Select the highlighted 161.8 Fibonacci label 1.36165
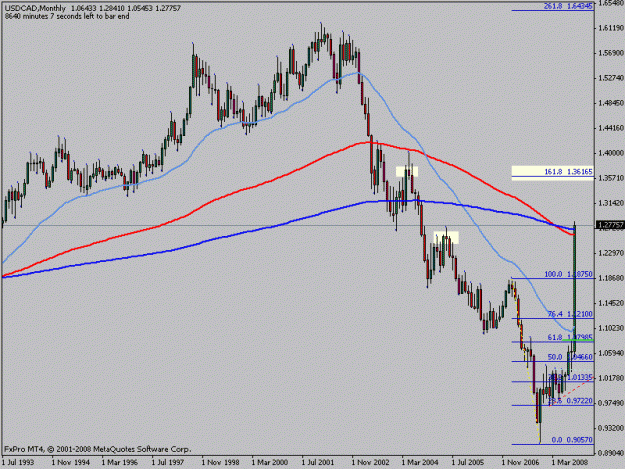Image resolution: width=625 pixels, height=469 pixels. point(568,172)
